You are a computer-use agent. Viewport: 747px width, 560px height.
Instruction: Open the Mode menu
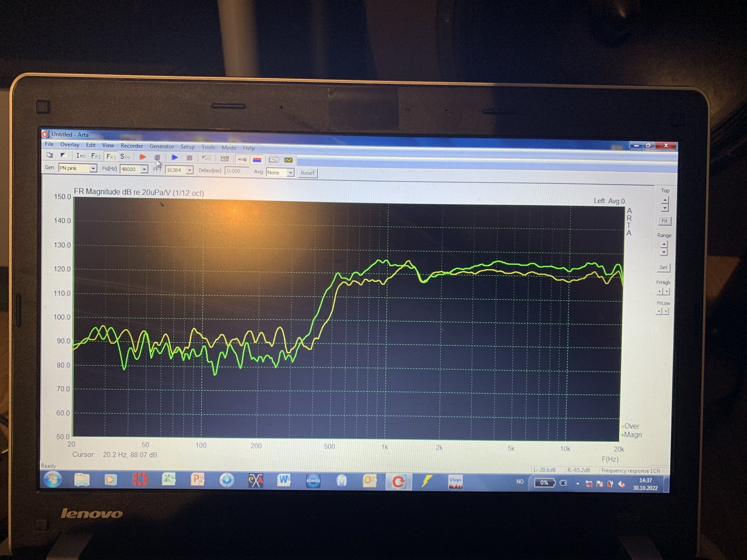click(x=229, y=148)
